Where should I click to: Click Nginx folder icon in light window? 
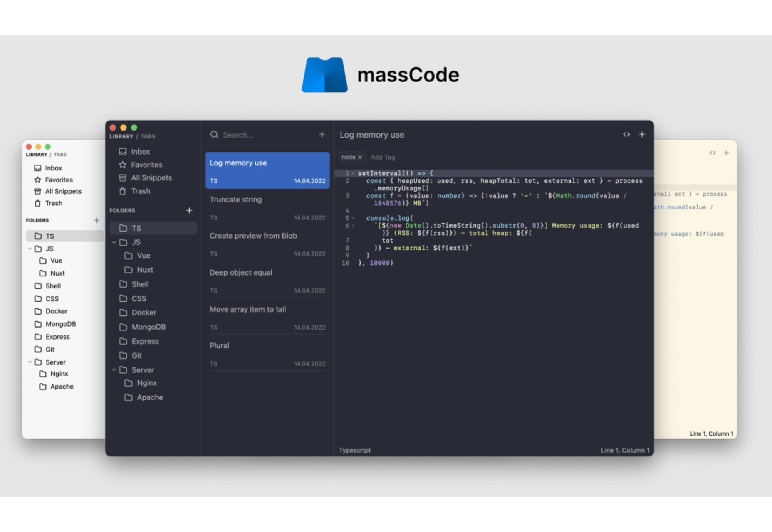[x=42, y=374]
